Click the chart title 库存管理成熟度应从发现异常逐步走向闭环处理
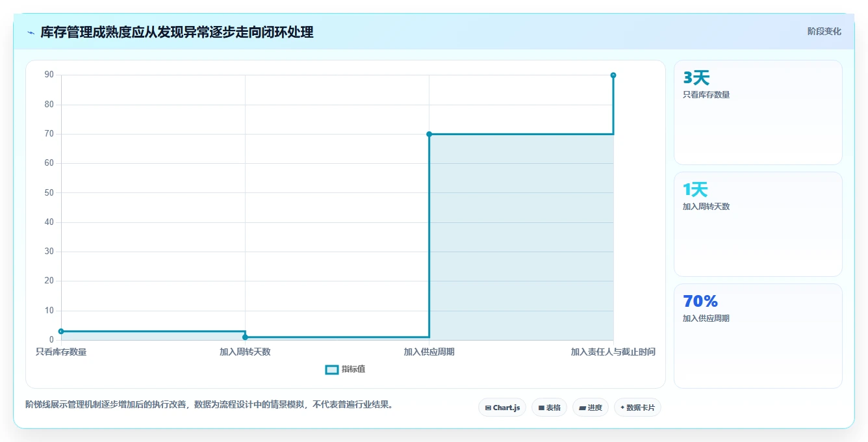Image resolution: width=868 pixels, height=442 pixels. click(177, 32)
